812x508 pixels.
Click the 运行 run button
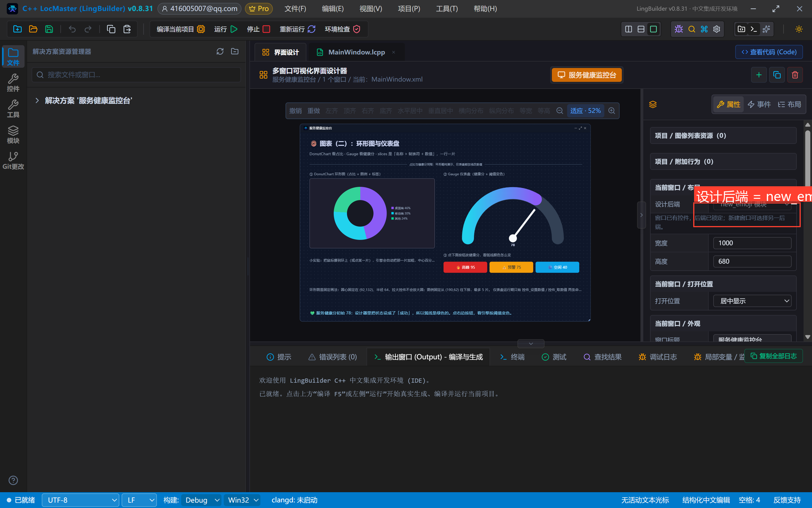226,29
